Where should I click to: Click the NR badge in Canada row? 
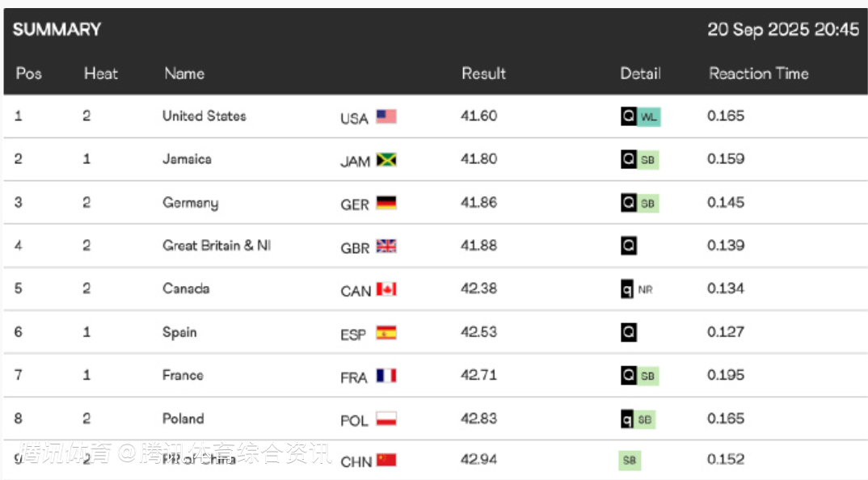pos(645,289)
